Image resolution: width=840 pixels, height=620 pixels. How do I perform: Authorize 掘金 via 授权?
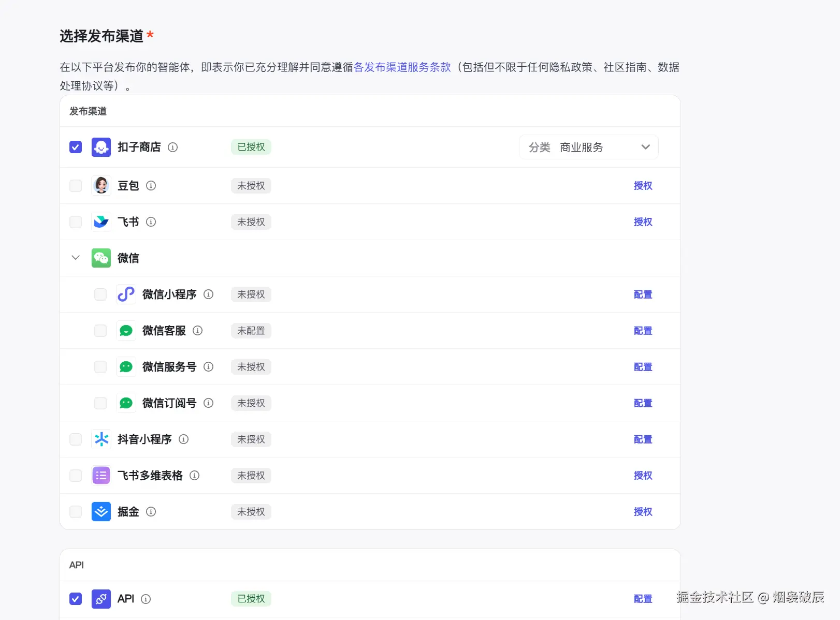point(643,511)
